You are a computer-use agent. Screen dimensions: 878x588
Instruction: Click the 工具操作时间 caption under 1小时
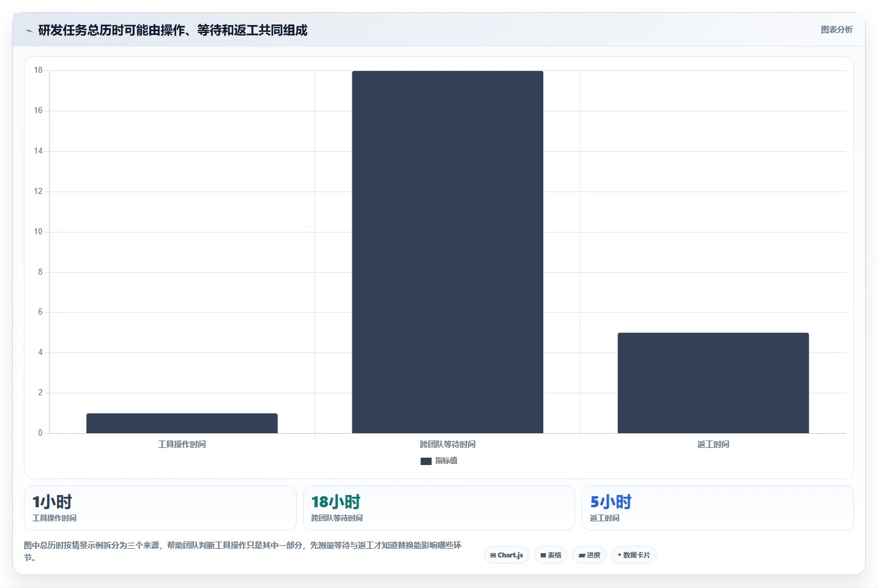click(54, 518)
